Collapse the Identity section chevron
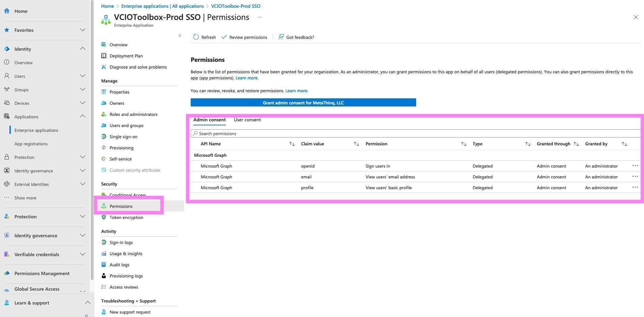The image size is (644, 317). pos(83,49)
